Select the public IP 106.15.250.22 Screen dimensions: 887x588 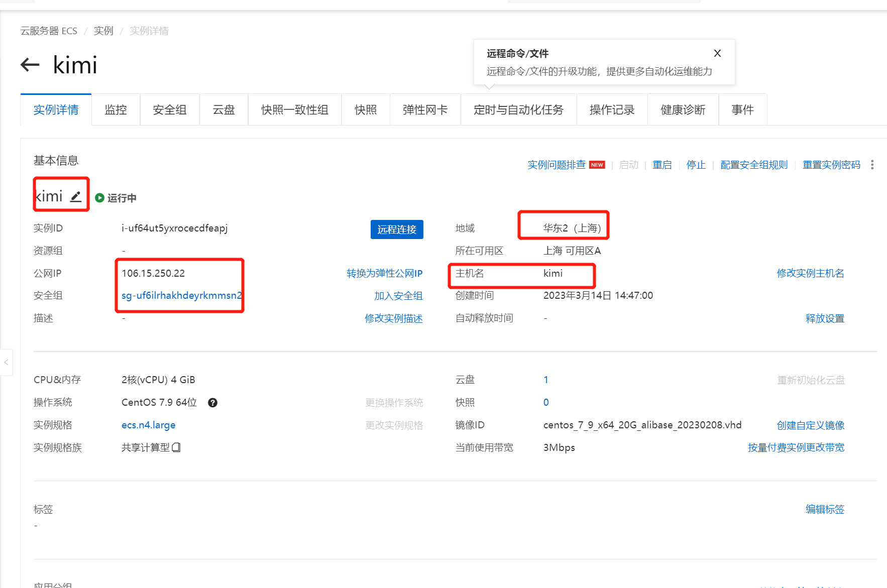153,273
